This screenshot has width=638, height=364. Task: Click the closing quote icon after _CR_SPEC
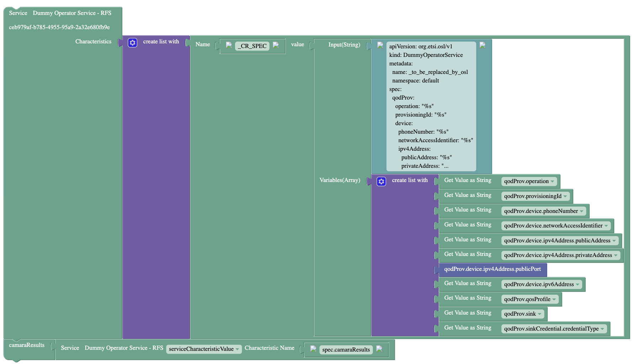pos(276,45)
